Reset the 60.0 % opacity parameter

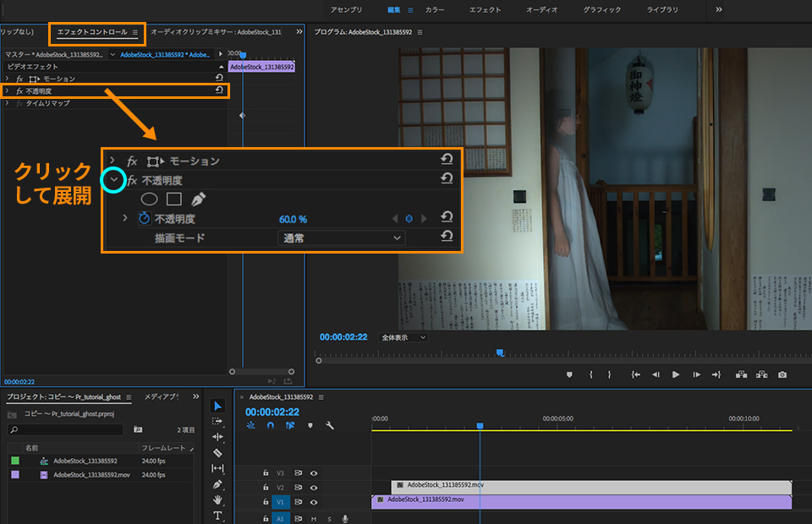pos(447,217)
